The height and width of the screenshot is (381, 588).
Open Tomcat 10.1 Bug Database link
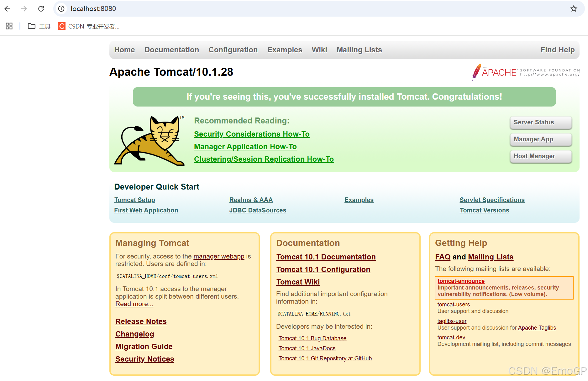coord(312,338)
